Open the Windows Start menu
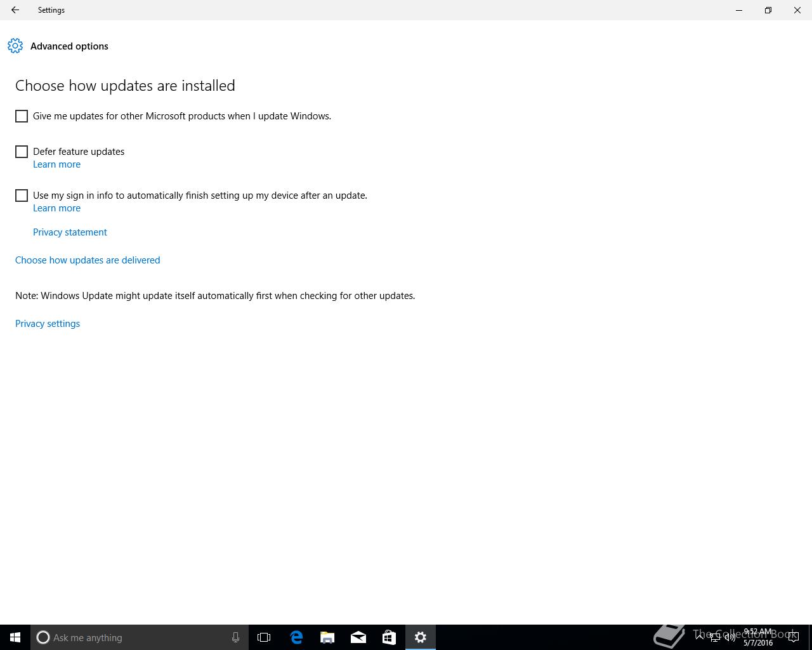The image size is (812, 650). point(15,637)
